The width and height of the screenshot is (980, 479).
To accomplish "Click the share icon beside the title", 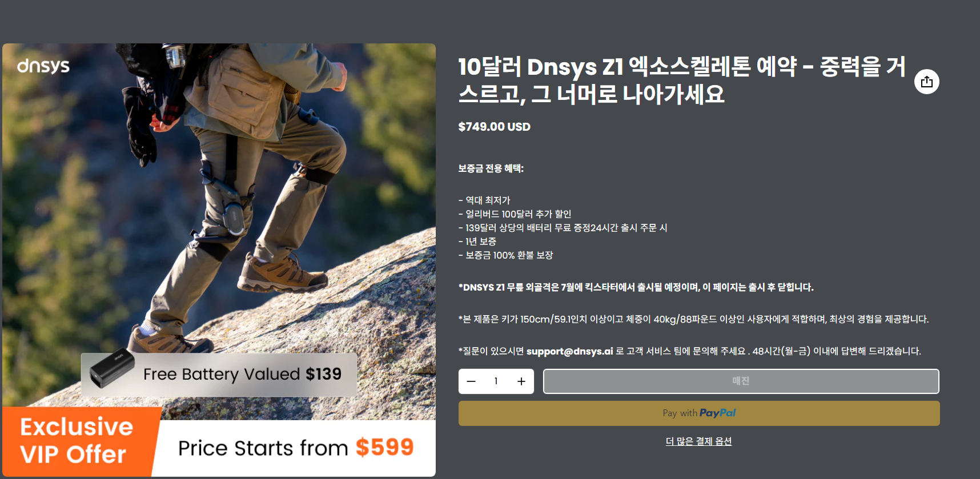I will pos(926,82).
